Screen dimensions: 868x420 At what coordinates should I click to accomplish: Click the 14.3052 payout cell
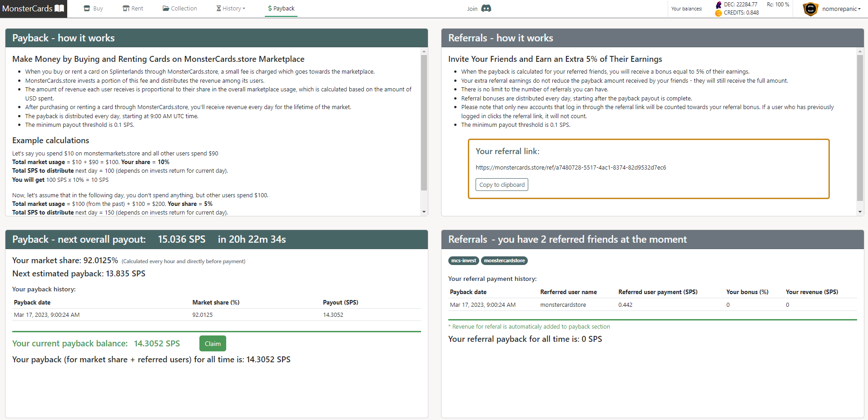coord(333,315)
